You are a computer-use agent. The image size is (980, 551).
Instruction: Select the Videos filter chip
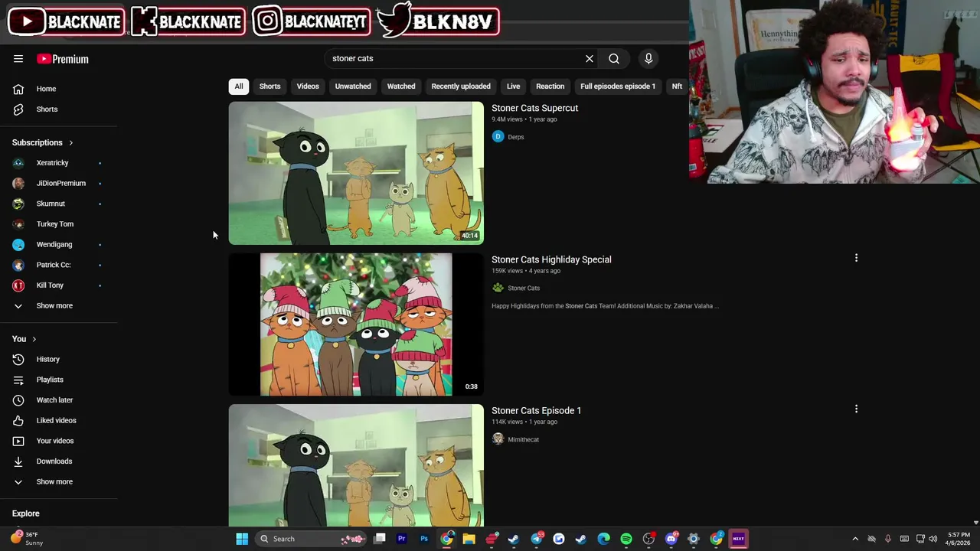pyautogui.click(x=308, y=86)
